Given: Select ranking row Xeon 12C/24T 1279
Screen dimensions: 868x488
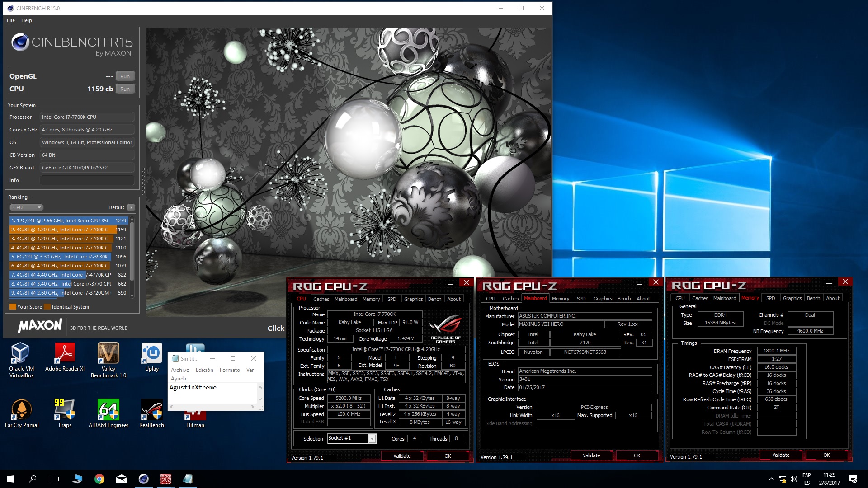Looking at the screenshot, I should pyautogui.click(x=69, y=221).
